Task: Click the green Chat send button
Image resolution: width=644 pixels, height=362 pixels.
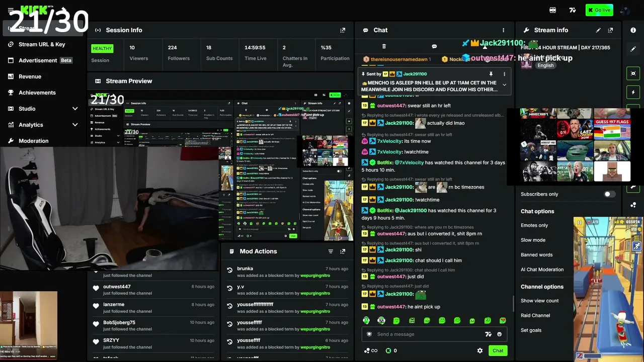Action: (x=498, y=350)
